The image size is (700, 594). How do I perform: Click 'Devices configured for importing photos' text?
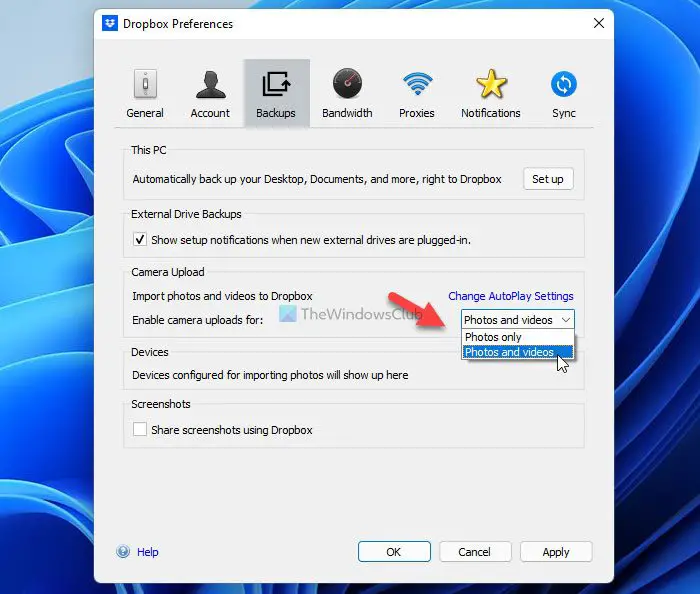(270, 375)
